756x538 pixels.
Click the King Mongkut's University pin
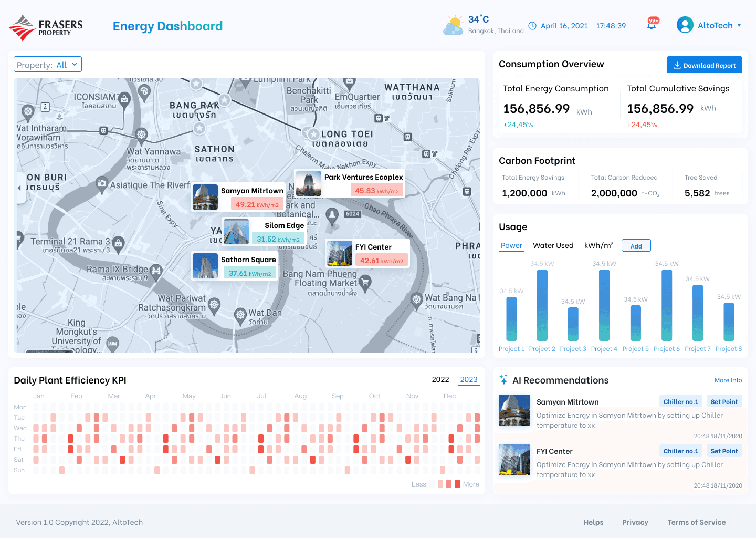click(112, 344)
